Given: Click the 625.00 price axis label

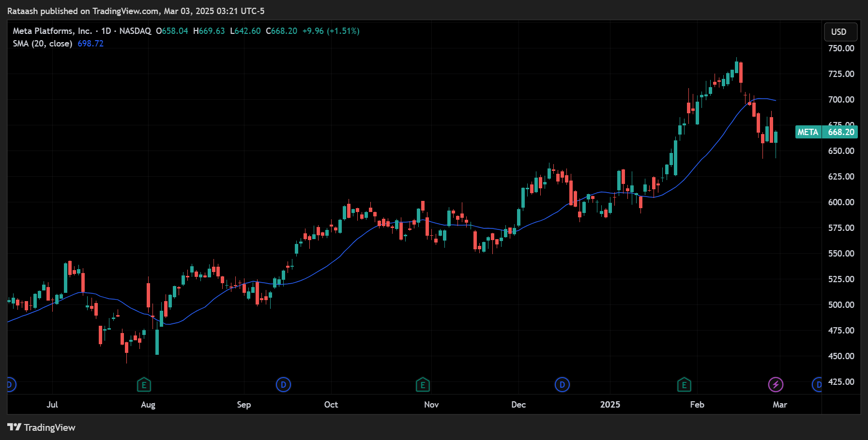Looking at the screenshot, I should 841,177.
